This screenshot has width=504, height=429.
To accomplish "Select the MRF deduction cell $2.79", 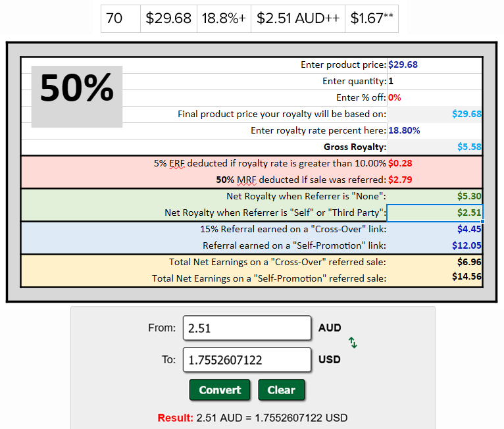I will pos(434,180).
